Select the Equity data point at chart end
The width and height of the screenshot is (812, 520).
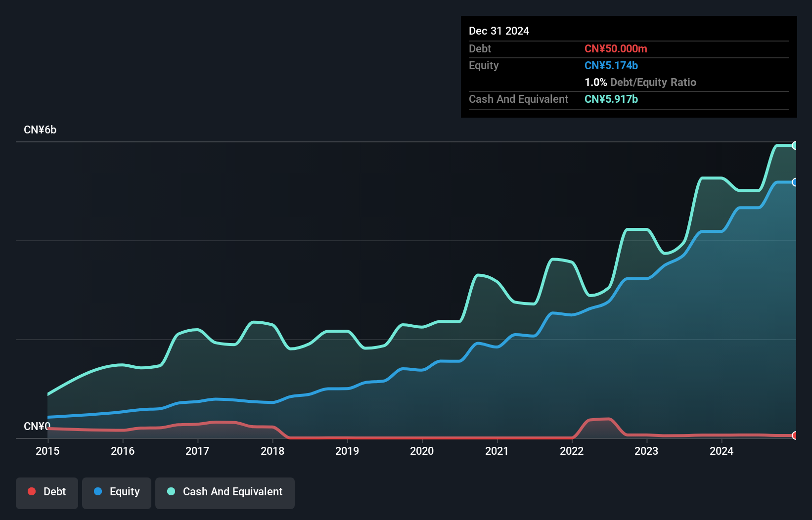click(795, 182)
